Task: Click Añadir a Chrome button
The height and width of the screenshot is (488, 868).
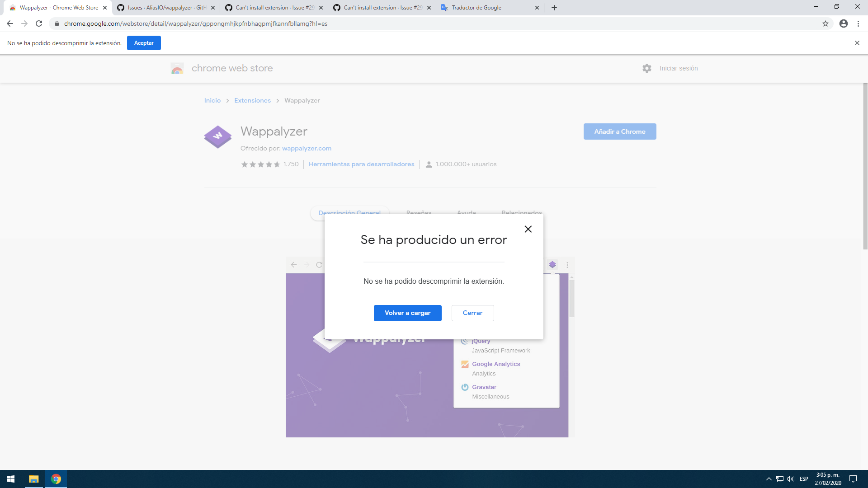Action: pos(620,131)
